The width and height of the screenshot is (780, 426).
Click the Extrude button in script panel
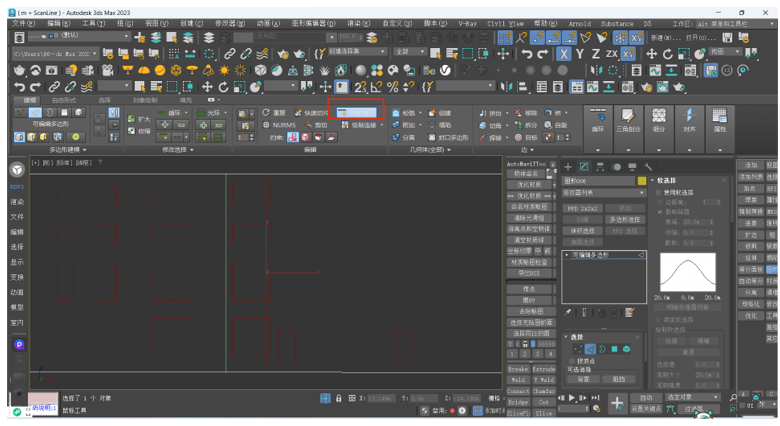coord(544,369)
